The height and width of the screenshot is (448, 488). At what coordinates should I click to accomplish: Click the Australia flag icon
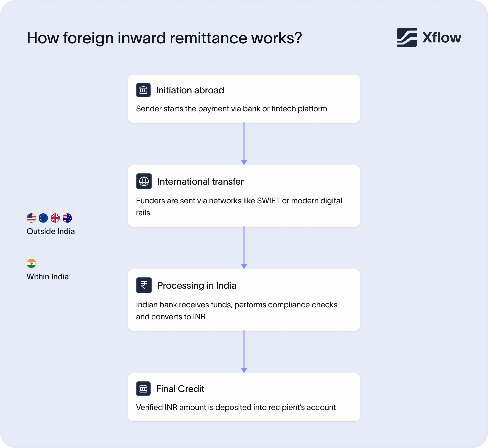[67, 218]
